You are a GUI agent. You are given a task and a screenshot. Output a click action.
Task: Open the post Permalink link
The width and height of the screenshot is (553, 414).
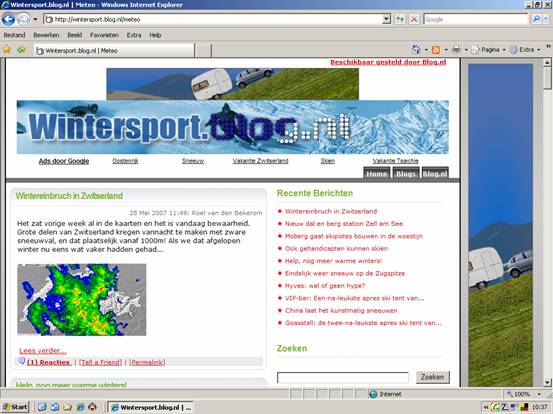(x=147, y=362)
